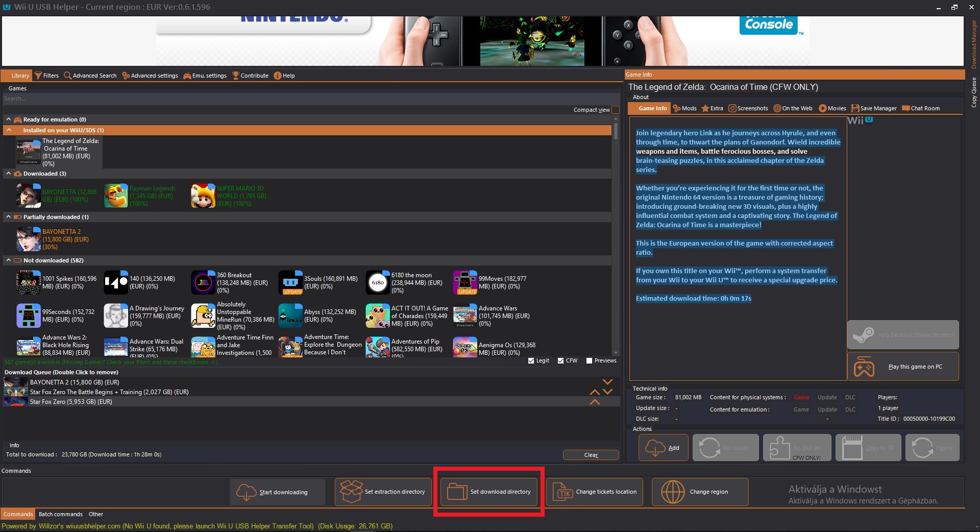Select Rayman Legends game icon
The width and height of the screenshot is (980, 532).
point(116,196)
